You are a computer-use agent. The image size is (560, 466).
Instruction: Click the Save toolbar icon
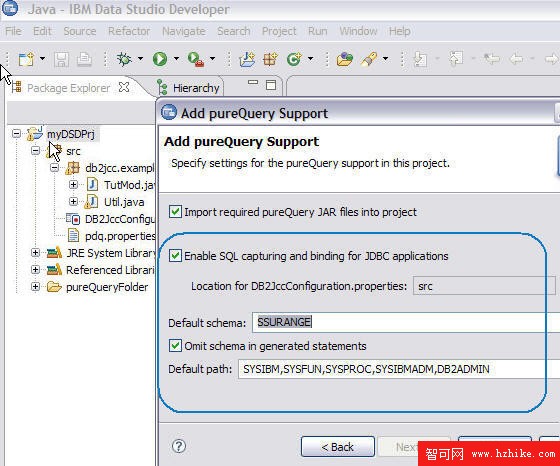point(61,59)
